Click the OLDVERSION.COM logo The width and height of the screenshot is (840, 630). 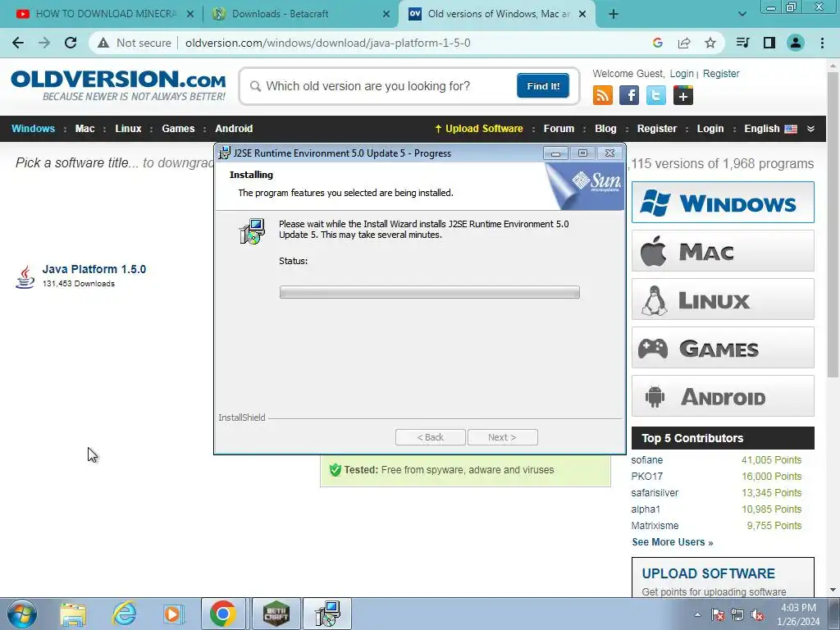118,84
